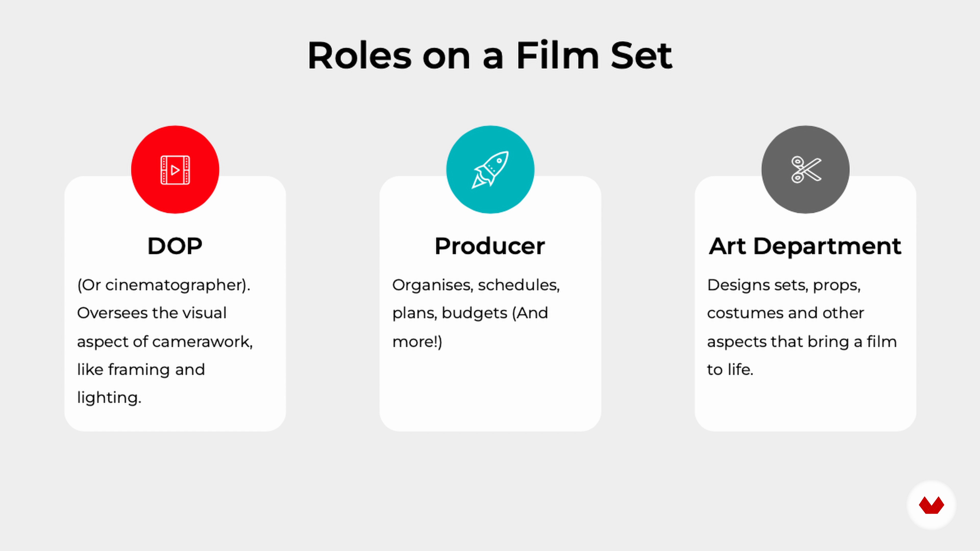This screenshot has width=980, height=551.
Task: Click the "like framing and" text line
Action: 141,370
